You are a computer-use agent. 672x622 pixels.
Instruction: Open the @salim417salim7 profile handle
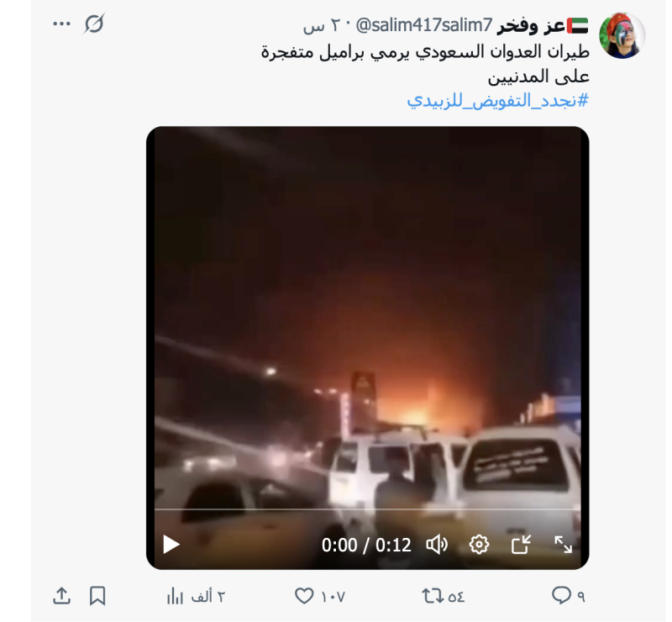pos(424,26)
